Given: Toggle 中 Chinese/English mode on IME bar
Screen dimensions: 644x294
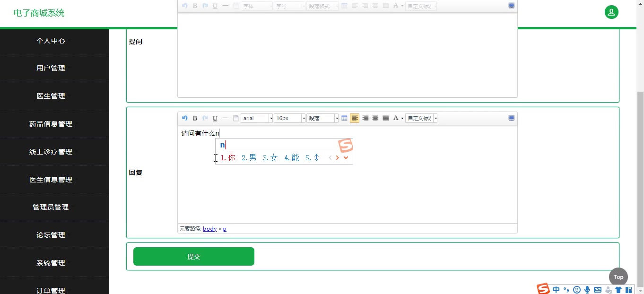Looking at the screenshot, I should click(556, 290).
